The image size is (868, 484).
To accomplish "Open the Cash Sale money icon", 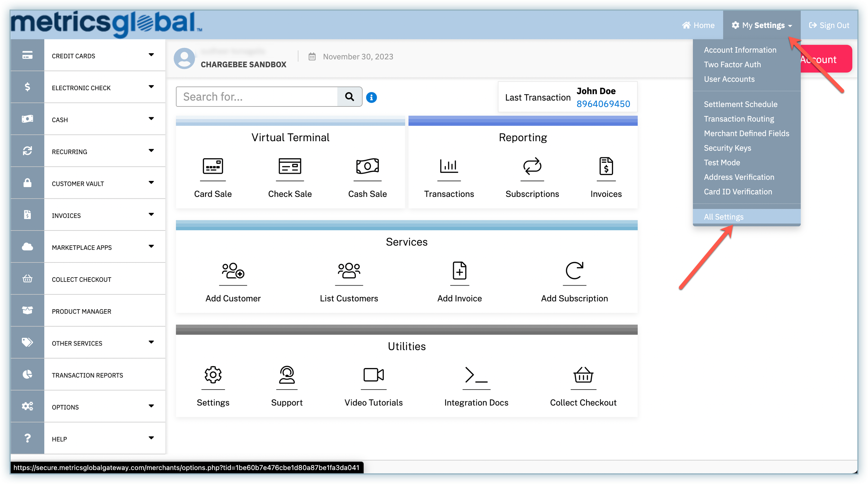I will [x=367, y=166].
